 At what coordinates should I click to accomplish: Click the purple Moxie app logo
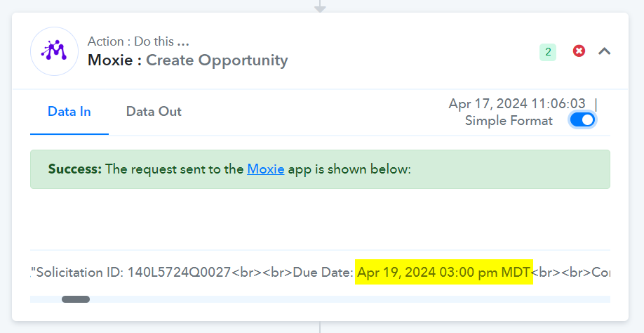coord(54,51)
